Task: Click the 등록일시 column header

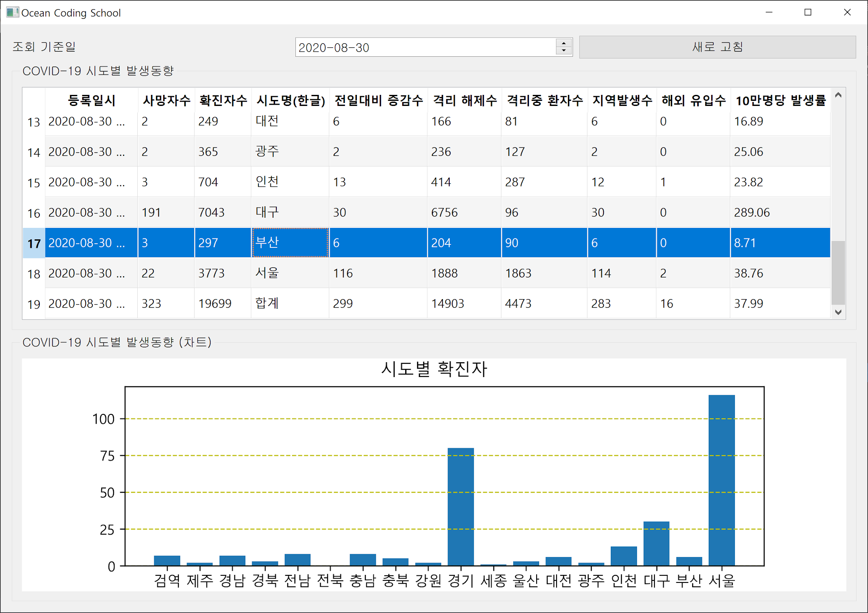Action: (x=92, y=100)
